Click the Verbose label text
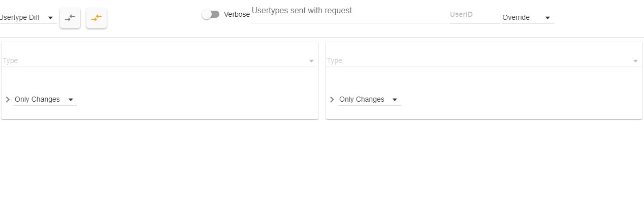The width and height of the screenshot is (644, 212). tap(237, 15)
